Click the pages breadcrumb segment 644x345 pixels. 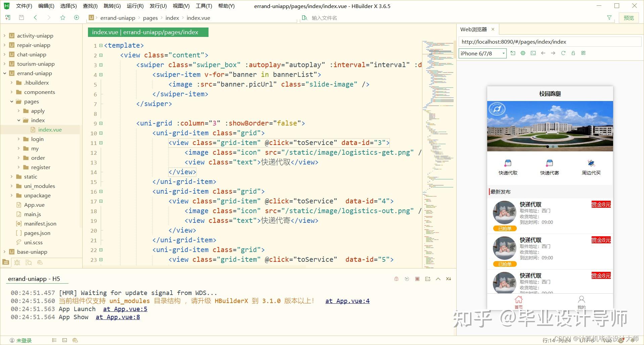150,18
